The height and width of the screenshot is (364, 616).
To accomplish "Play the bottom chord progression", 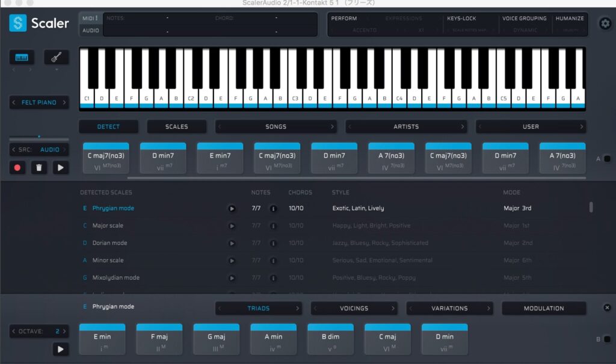I will pyautogui.click(x=60, y=349).
